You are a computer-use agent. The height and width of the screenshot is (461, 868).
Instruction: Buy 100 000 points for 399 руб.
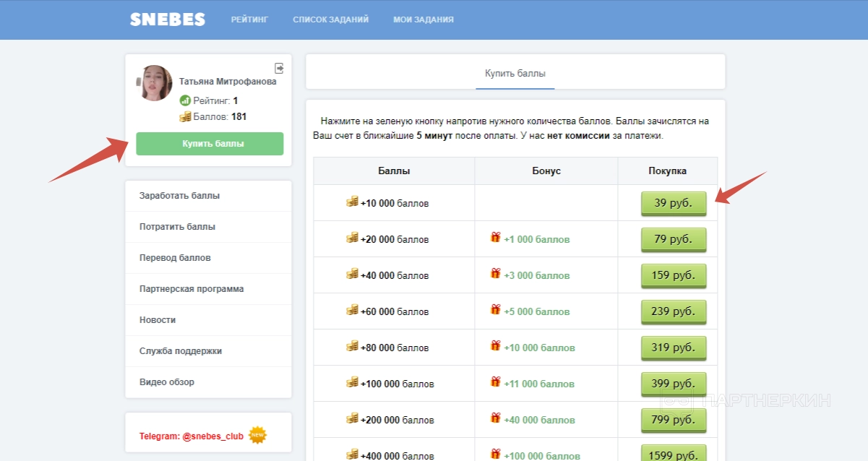point(674,384)
